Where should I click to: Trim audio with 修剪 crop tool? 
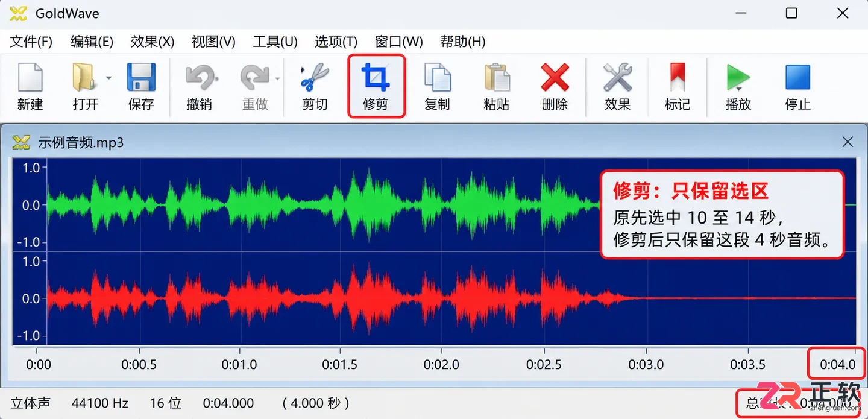point(376,86)
